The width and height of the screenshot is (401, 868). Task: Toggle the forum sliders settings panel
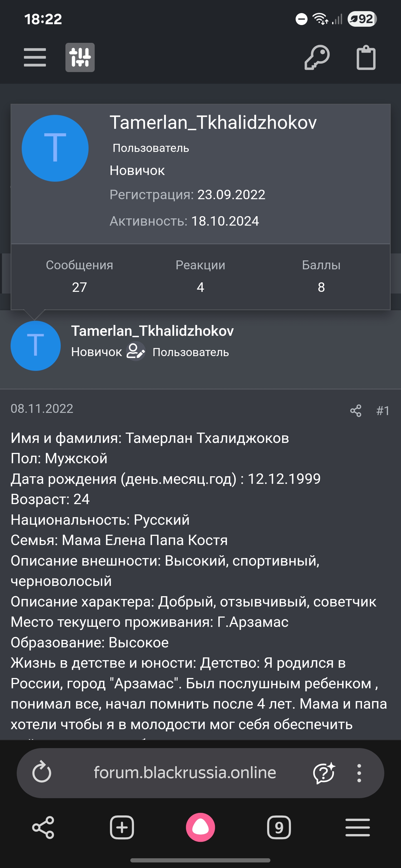click(x=80, y=57)
